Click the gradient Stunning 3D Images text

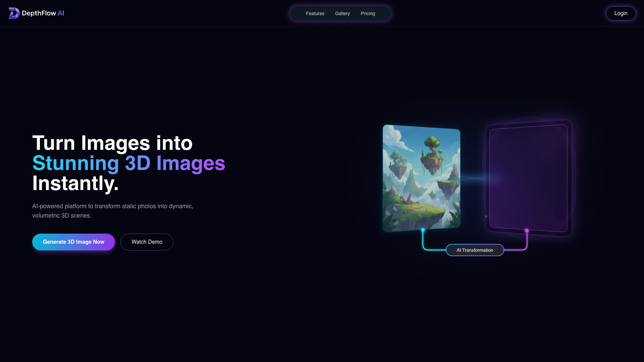pyautogui.click(x=128, y=163)
